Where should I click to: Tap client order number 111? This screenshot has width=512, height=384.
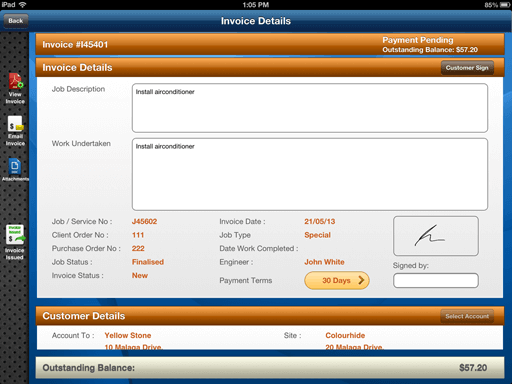(138, 235)
